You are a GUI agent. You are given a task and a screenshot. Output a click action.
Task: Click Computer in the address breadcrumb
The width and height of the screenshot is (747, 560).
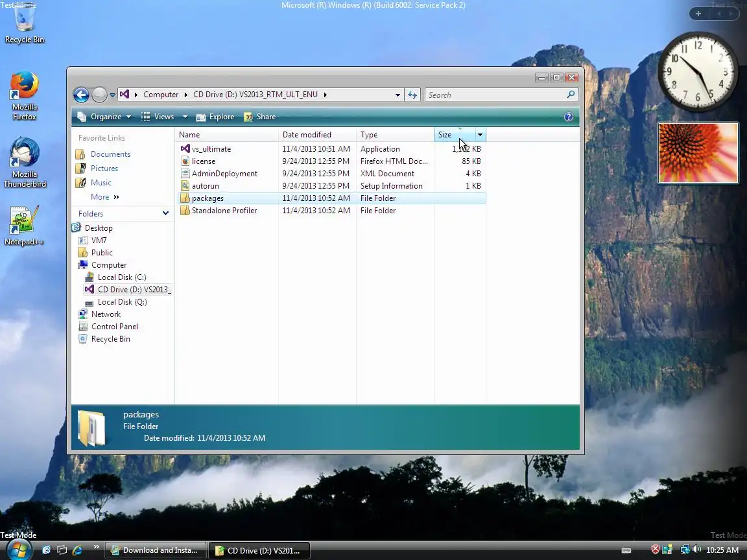[x=161, y=95]
